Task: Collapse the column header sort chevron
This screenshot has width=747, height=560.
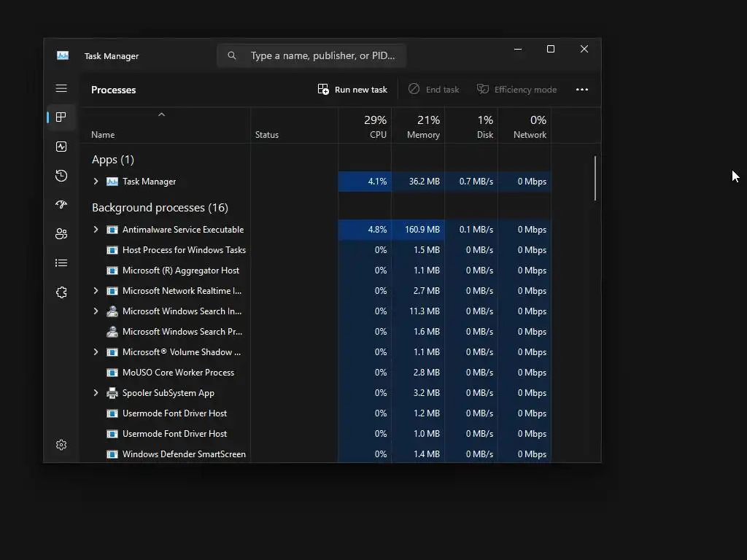Action: coord(161,114)
